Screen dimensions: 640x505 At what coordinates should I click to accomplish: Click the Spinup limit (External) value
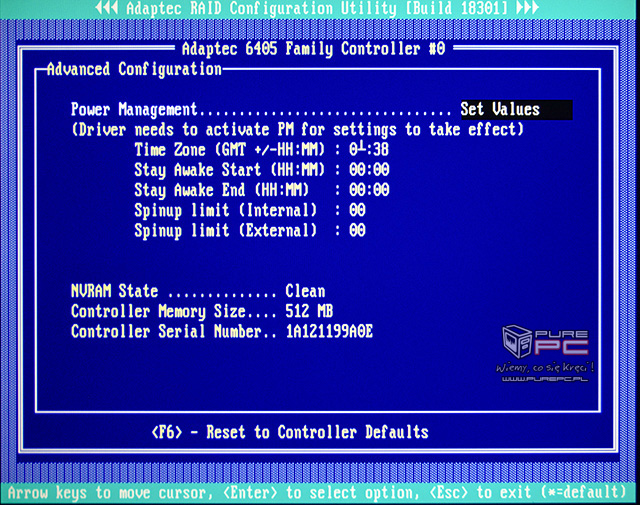tap(357, 230)
